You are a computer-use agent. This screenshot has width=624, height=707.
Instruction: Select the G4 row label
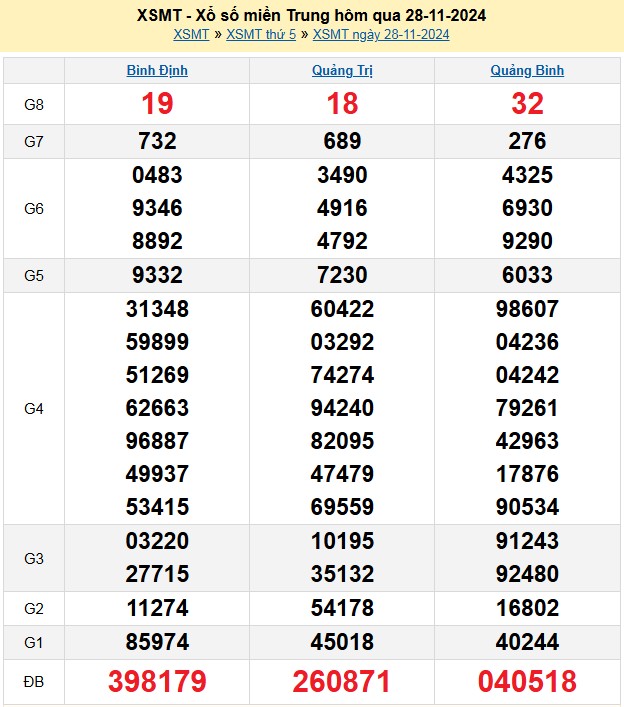click(34, 408)
